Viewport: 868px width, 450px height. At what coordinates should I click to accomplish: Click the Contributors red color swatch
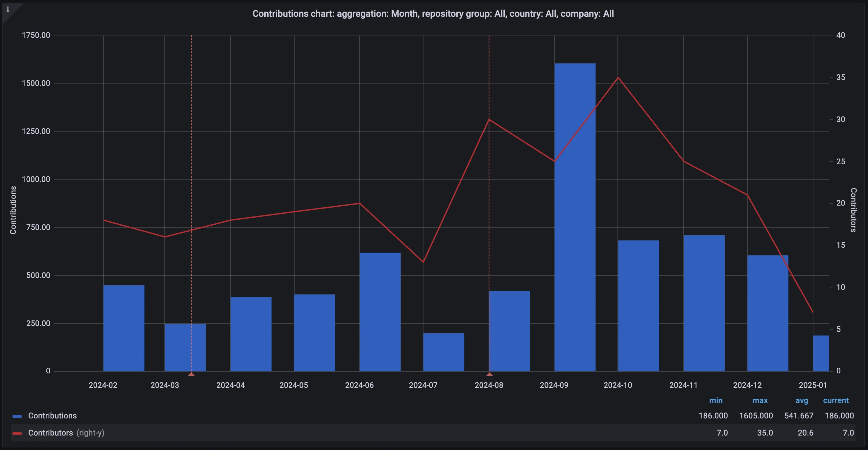[17, 433]
